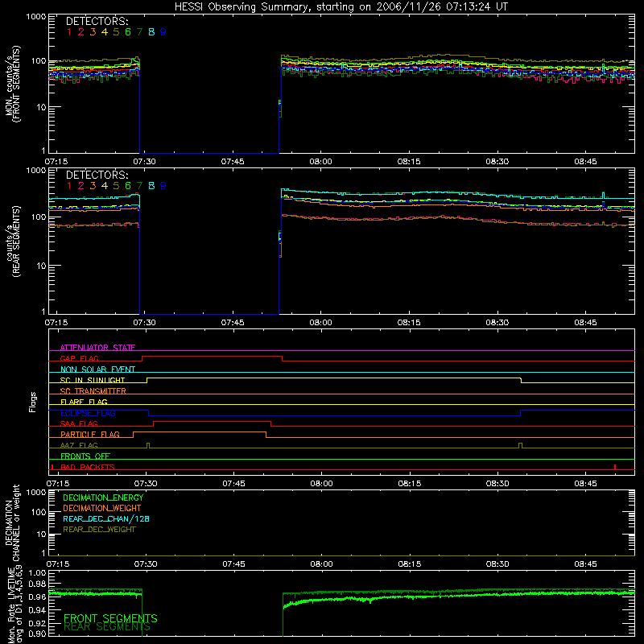
Task: Select olive detector 5 in front segments legend
Action: point(116,32)
